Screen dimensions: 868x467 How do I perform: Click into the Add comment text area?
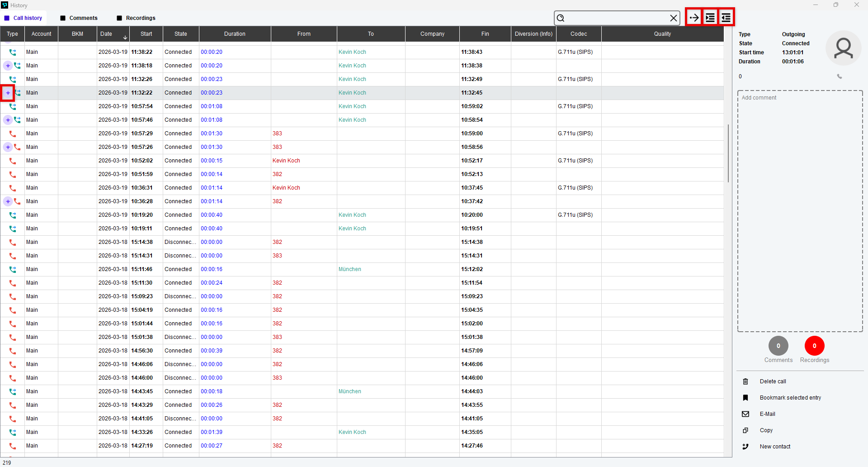coord(800,211)
